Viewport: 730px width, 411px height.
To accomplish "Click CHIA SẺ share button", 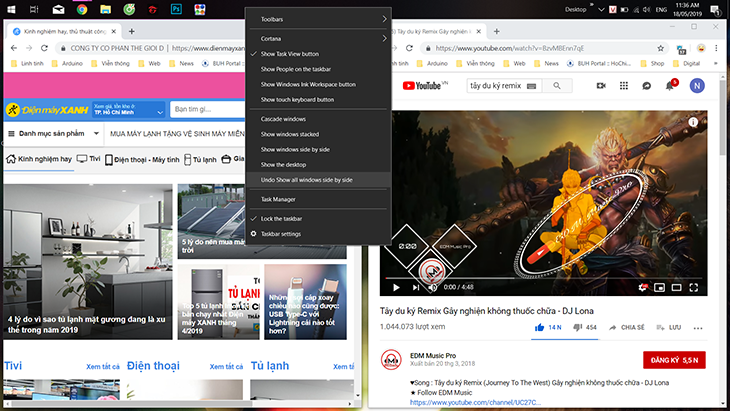I will click(627, 327).
